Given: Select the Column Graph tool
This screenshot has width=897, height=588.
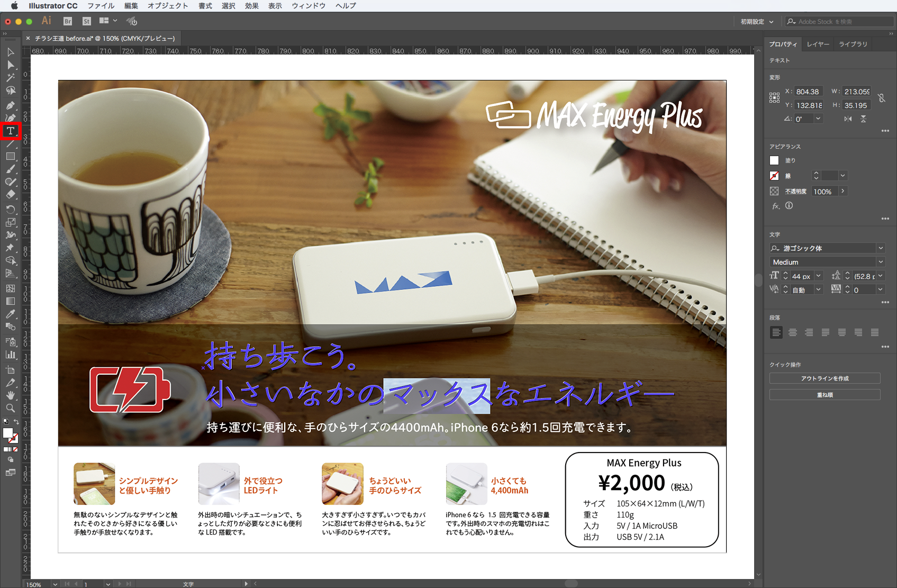Looking at the screenshot, I should [x=11, y=355].
